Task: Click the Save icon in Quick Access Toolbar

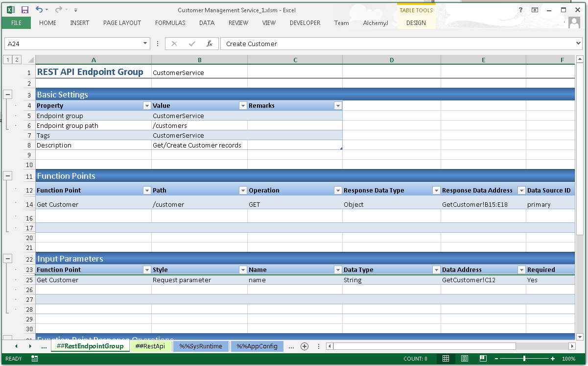Action: tap(25, 10)
